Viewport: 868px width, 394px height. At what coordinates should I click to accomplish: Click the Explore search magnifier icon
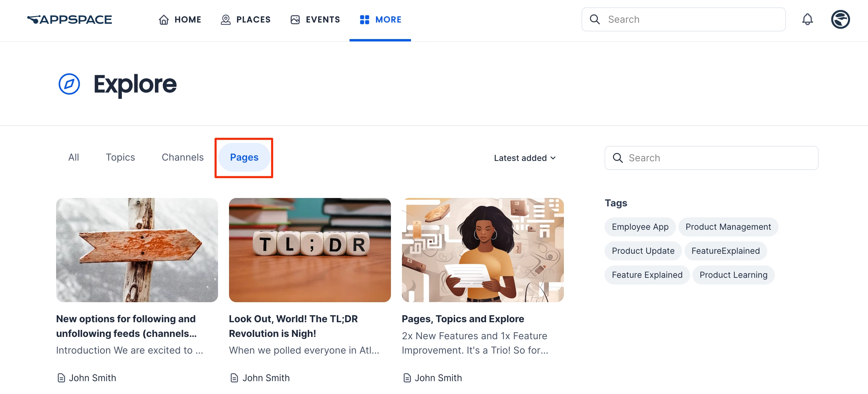[617, 158]
